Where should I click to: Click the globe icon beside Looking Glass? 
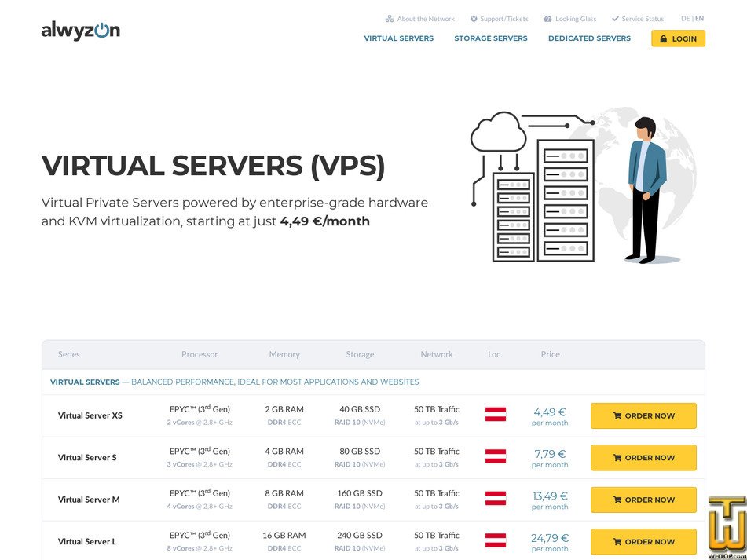tap(548, 18)
